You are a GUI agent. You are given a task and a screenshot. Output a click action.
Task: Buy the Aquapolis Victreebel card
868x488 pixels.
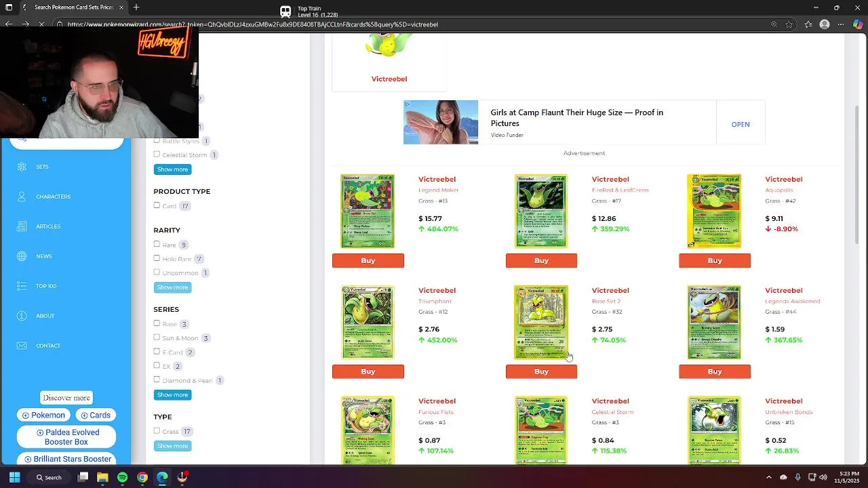715,260
